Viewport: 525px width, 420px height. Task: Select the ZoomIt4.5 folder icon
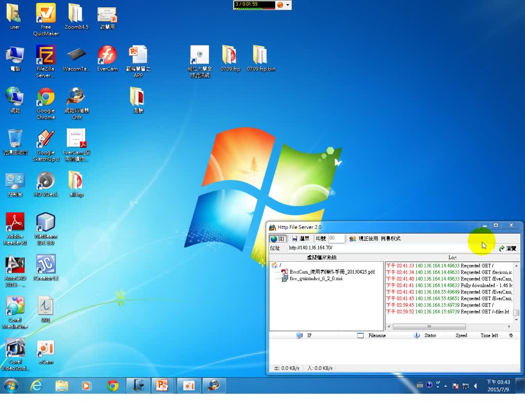tap(76, 17)
